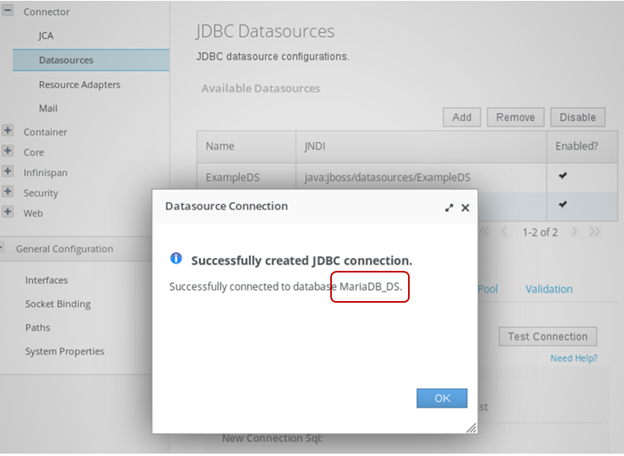The height and width of the screenshot is (456, 624).
Task: Close the Datasource Connection dialog
Action: click(x=465, y=208)
